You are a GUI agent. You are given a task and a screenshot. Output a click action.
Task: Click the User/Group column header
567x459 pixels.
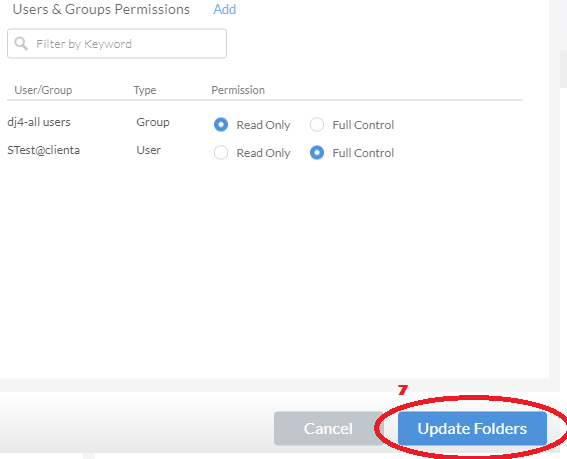[43, 90]
